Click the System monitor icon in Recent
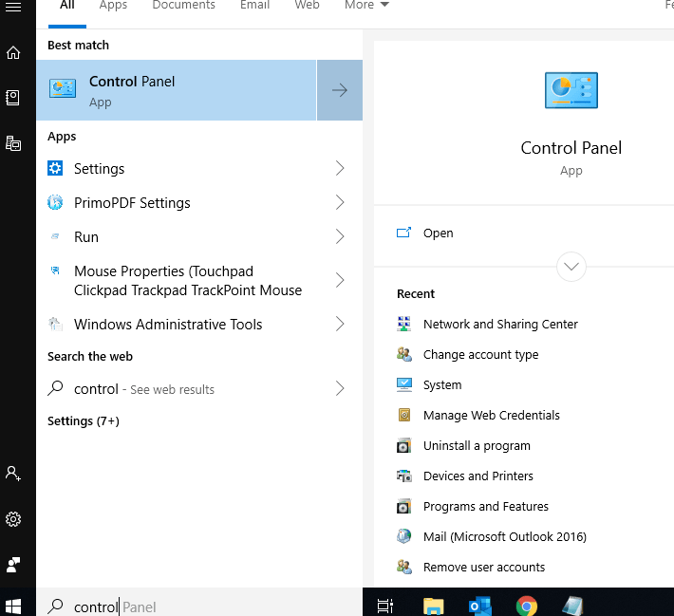The height and width of the screenshot is (616, 674). (404, 384)
